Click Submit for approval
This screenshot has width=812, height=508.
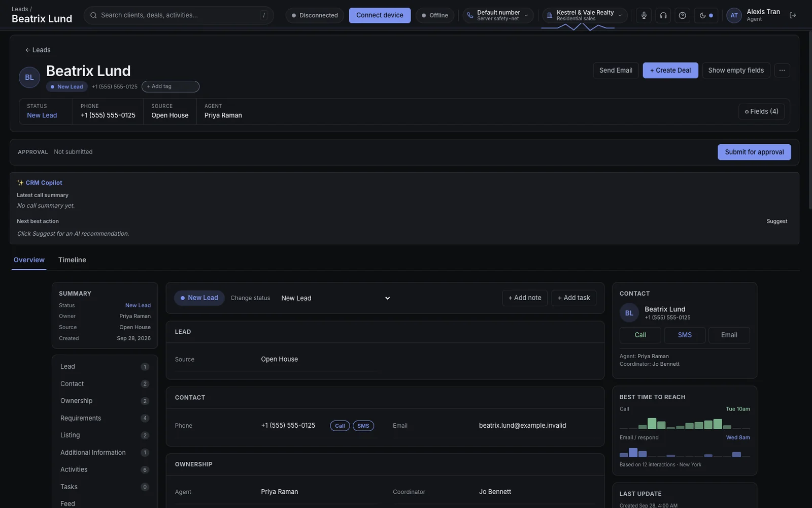coord(754,152)
